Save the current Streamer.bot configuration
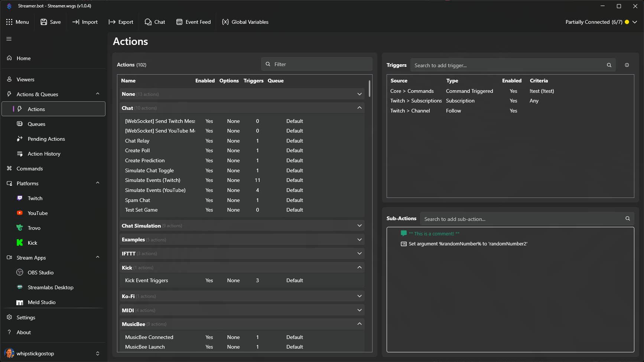The height and width of the screenshot is (362, 644). tap(51, 22)
